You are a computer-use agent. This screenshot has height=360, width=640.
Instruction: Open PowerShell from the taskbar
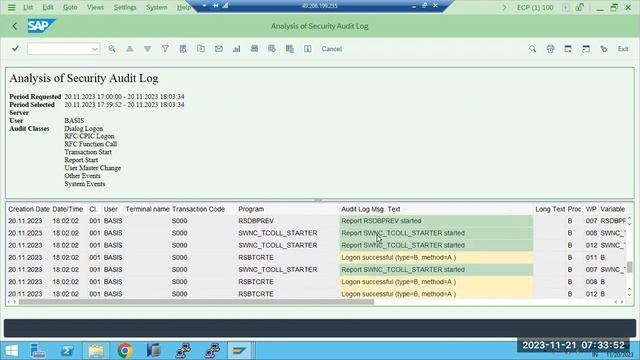[67, 351]
